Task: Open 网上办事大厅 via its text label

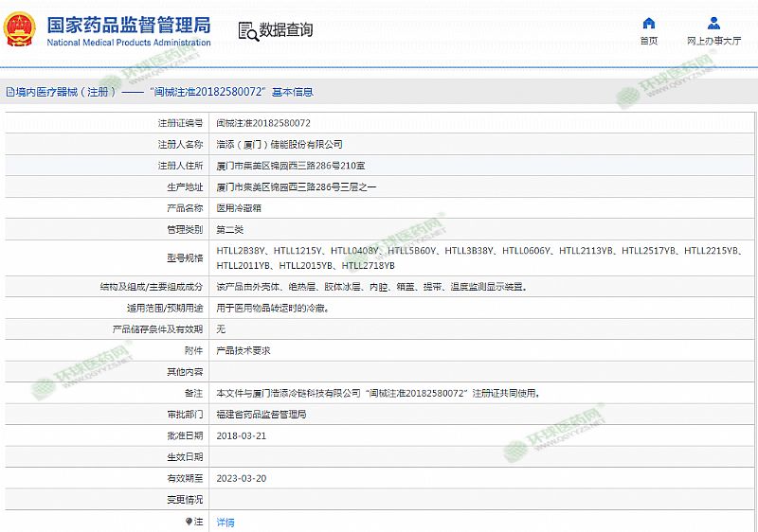Action: coord(713,41)
